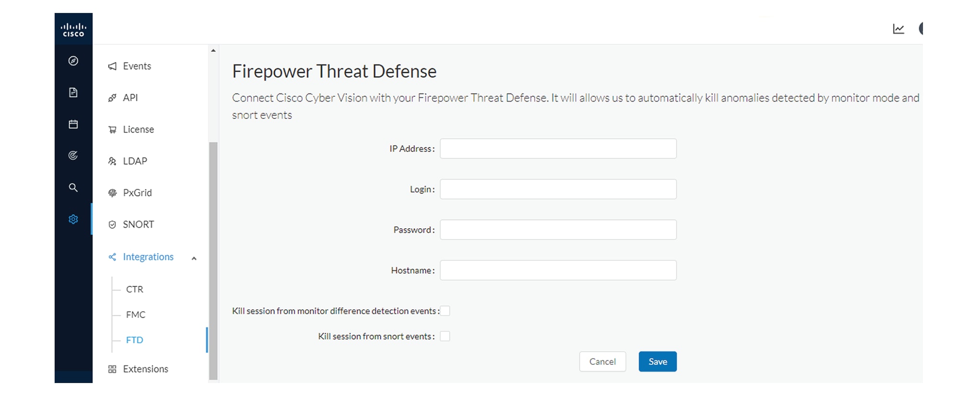
Task: Click the shield icon beside SNORT
Action: click(112, 224)
